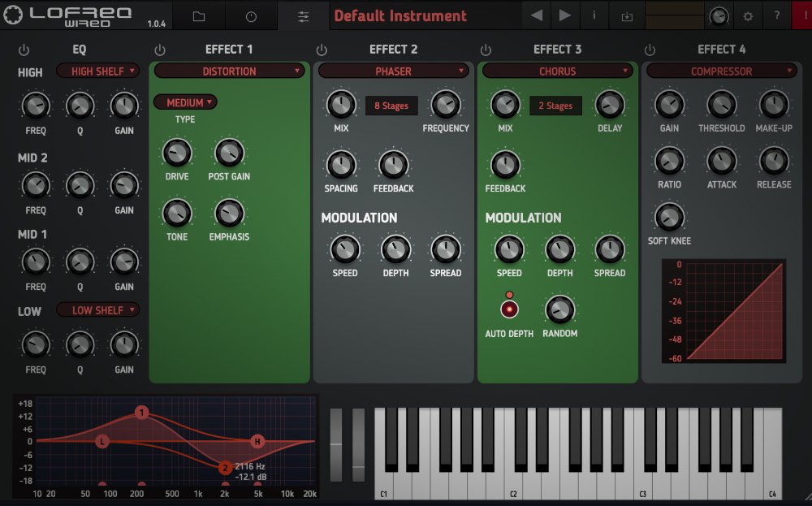Adjust the master volume knob

pyautogui.click(x=719, y=15)
